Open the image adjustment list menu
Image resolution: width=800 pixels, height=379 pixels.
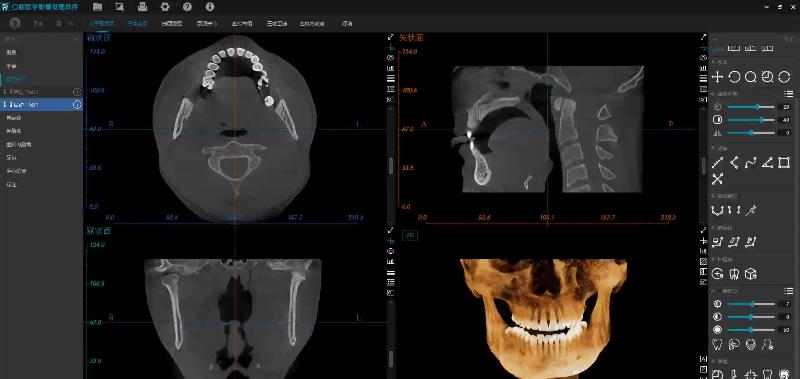(x=788, y=94)
